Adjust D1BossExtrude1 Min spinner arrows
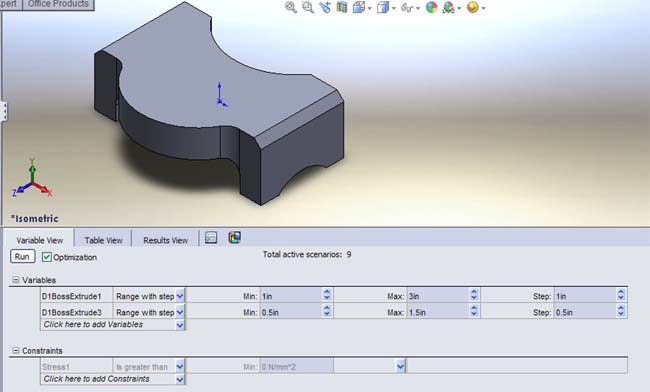The image size is (650, 392). click(x=327, y=295)
